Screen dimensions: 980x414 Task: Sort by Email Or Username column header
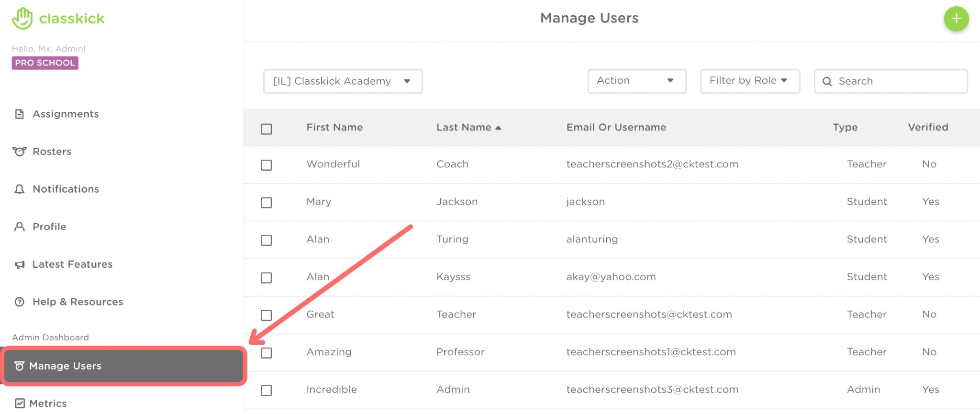click(616, 128)
